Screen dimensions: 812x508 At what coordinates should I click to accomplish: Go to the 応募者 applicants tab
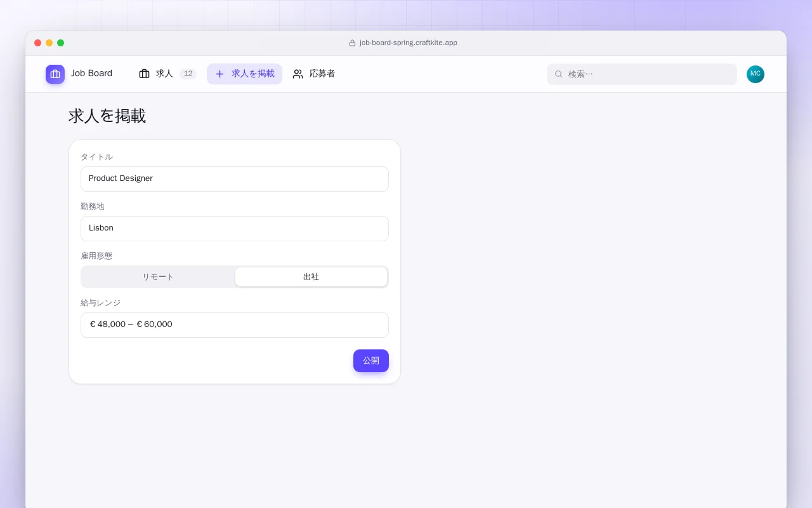pyautogui.click(x=314, y=74)
